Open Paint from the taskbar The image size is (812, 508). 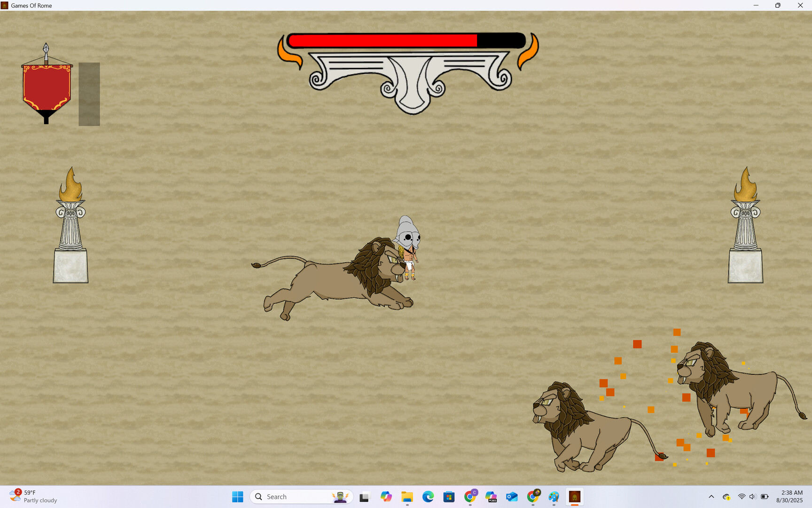(553, 497)
